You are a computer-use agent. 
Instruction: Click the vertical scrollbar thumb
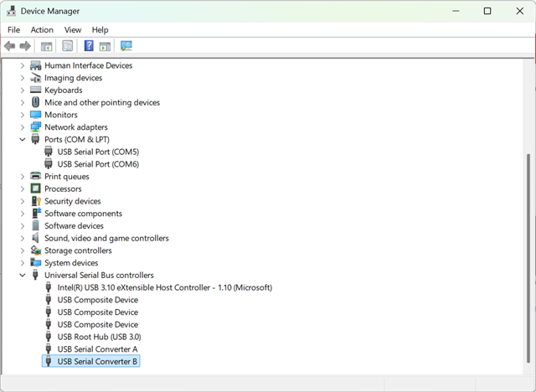click(x=528, y=258)
